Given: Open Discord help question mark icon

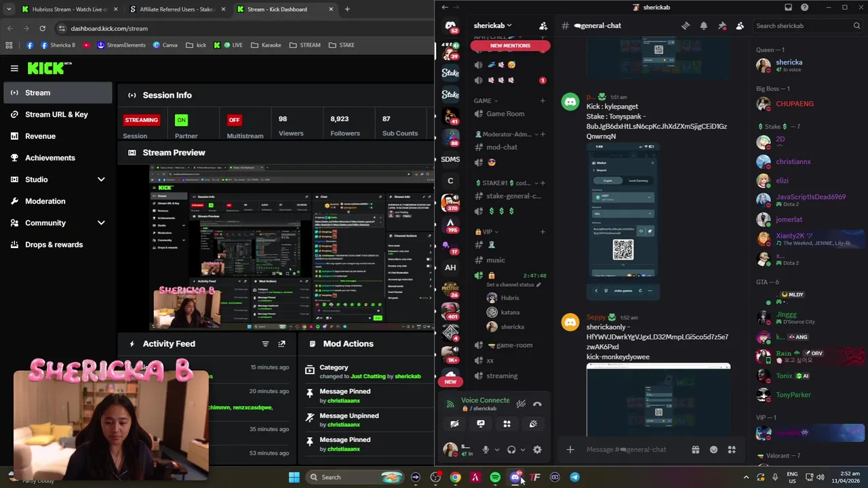Looking at the screenshot, I should [804, 7].
